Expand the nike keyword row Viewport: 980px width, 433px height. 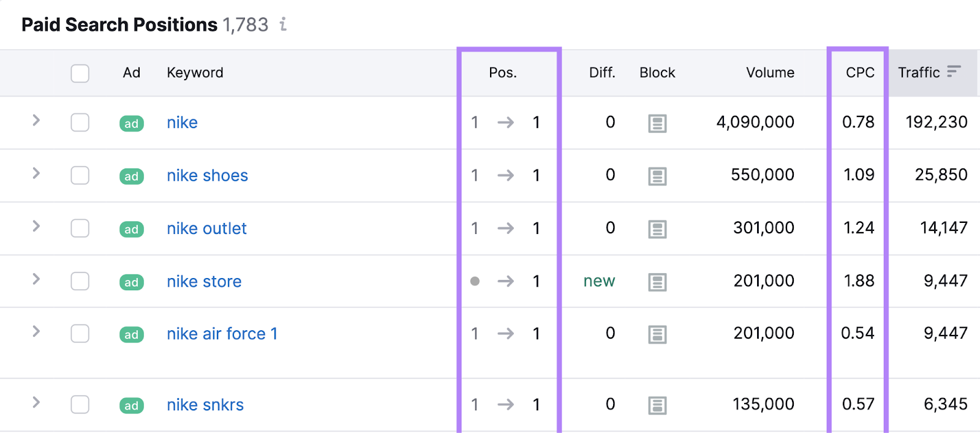pyautogui.click(x=36, y=121)
